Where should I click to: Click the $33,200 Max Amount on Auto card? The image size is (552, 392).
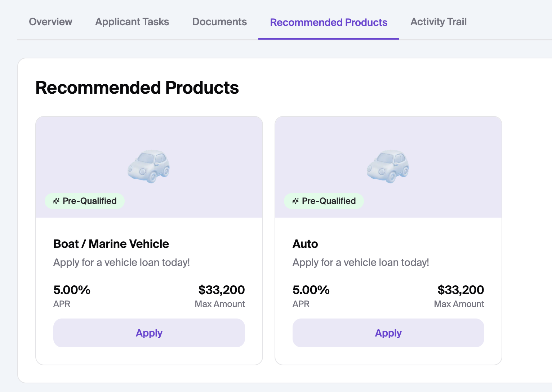click(x=461, y=290)
